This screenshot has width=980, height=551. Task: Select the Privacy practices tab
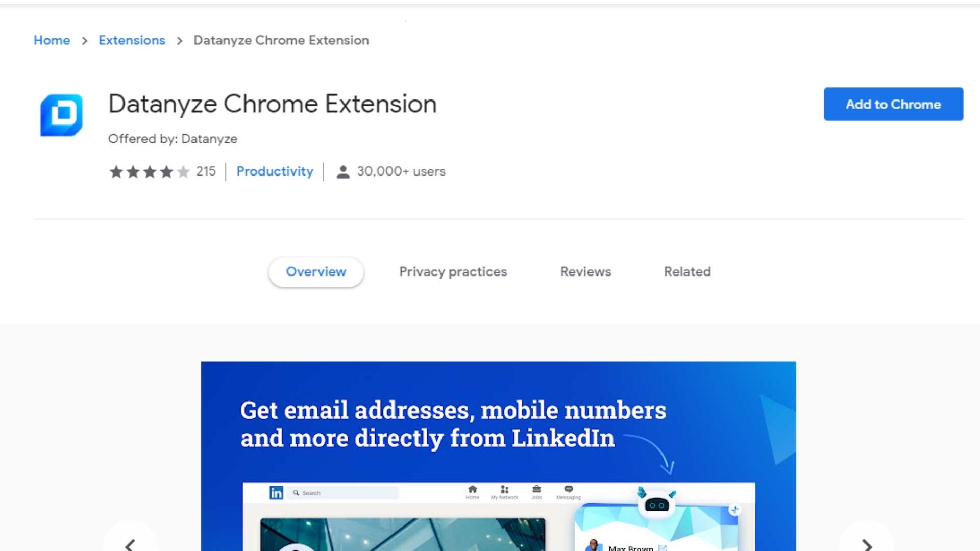click(x=453, y=271)
